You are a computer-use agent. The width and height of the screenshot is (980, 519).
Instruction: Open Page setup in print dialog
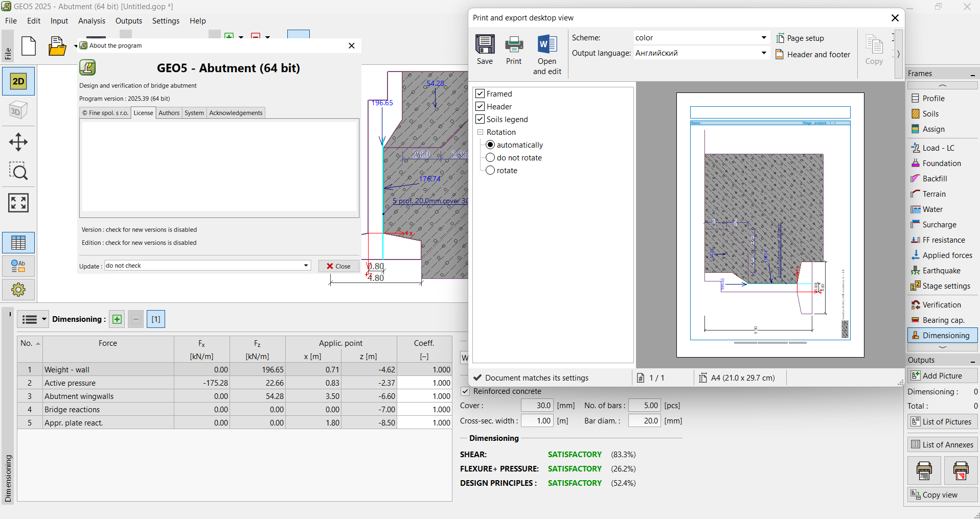tap(800, 38)
